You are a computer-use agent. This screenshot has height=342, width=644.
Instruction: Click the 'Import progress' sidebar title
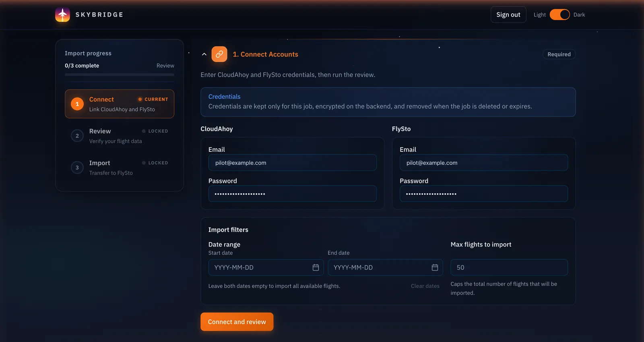[x=88, y=53]
